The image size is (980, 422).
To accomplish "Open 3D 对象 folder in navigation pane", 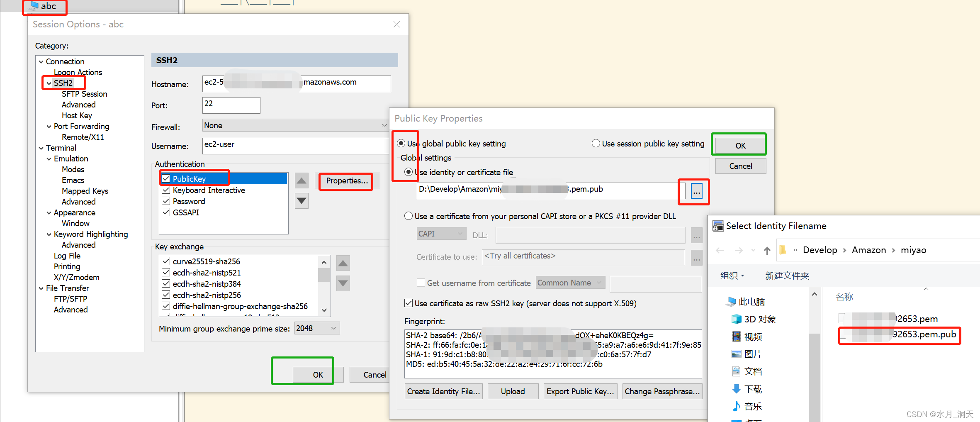I will tap(754, 319).
